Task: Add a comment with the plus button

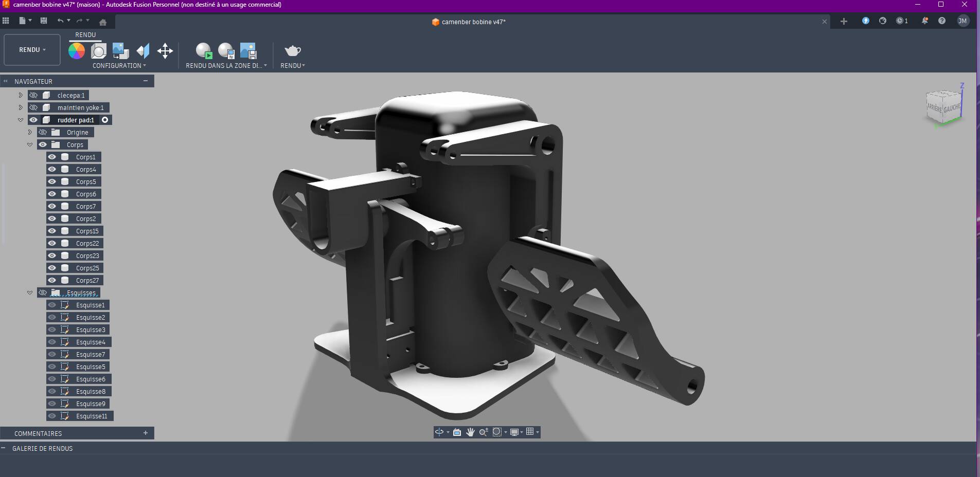Action: tap(146, 433)
